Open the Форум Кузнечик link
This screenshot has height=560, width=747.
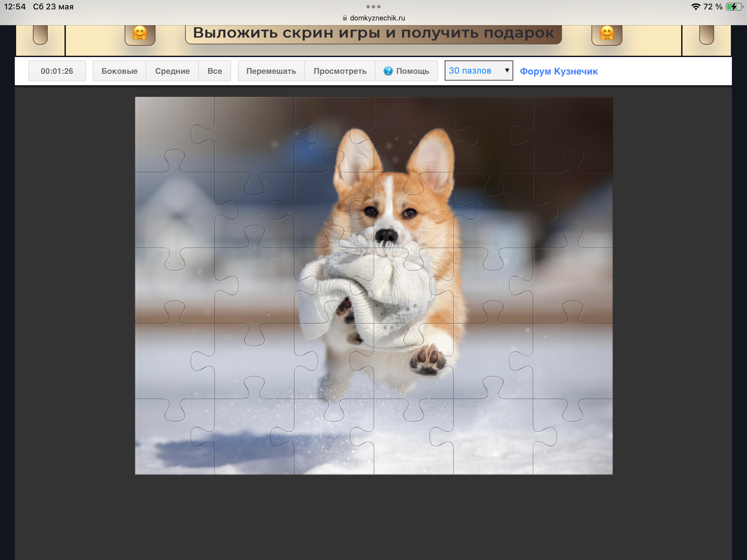click(x=559, y=71)
